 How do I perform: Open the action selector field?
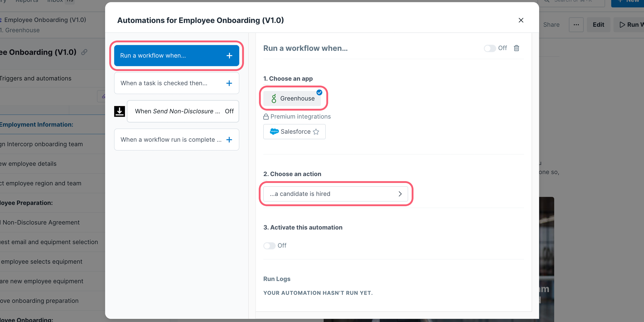click(x=335, y=194)
